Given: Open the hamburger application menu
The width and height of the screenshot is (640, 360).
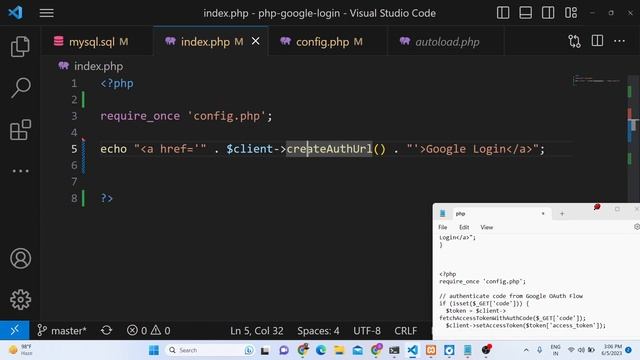Looking at the screenshot, I should tap(47, 13).
